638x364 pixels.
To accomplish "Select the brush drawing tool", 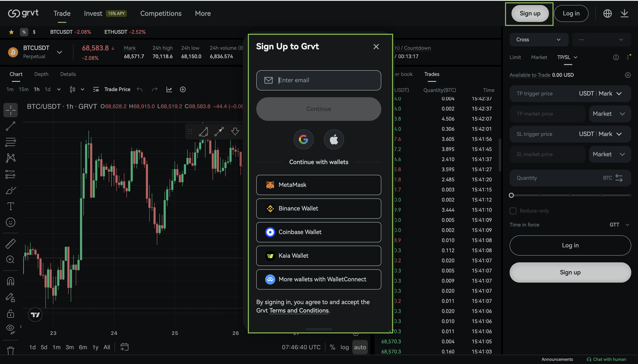I will 11,190.
